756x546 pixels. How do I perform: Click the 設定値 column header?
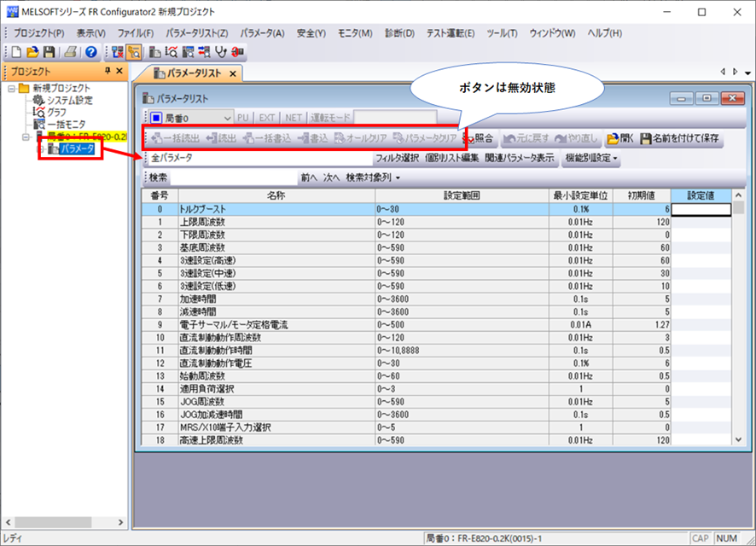pos(701,195)
